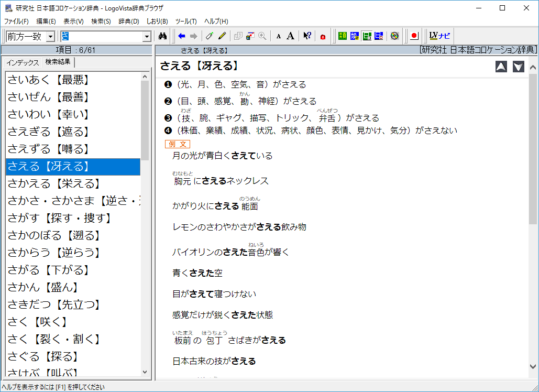Viewport: 539px width, 392px height.
Task: Activate the context help pointer icon
Action: pos(307,36)
